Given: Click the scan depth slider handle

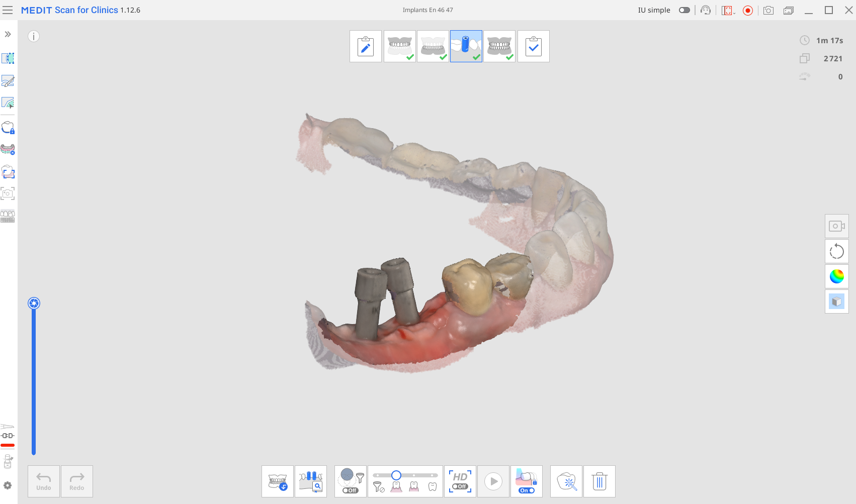Looking at the screenshot, I should point(34,303).
